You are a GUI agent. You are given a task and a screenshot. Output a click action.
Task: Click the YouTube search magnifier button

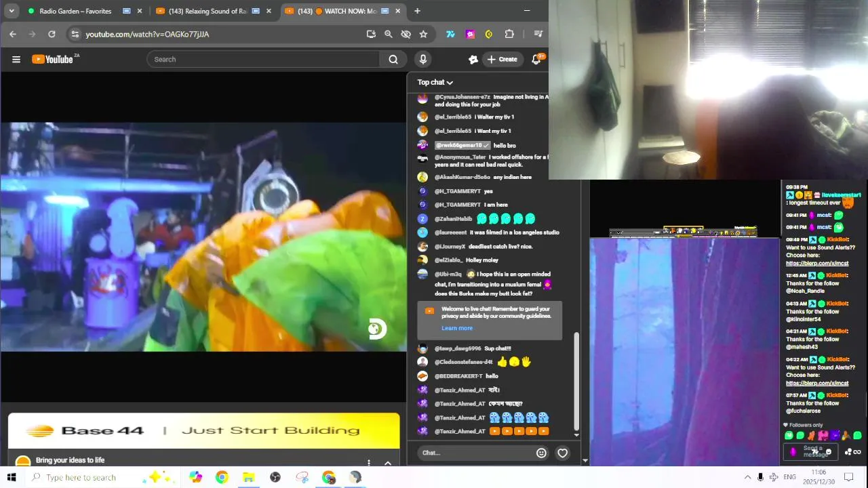pos(393,60)
